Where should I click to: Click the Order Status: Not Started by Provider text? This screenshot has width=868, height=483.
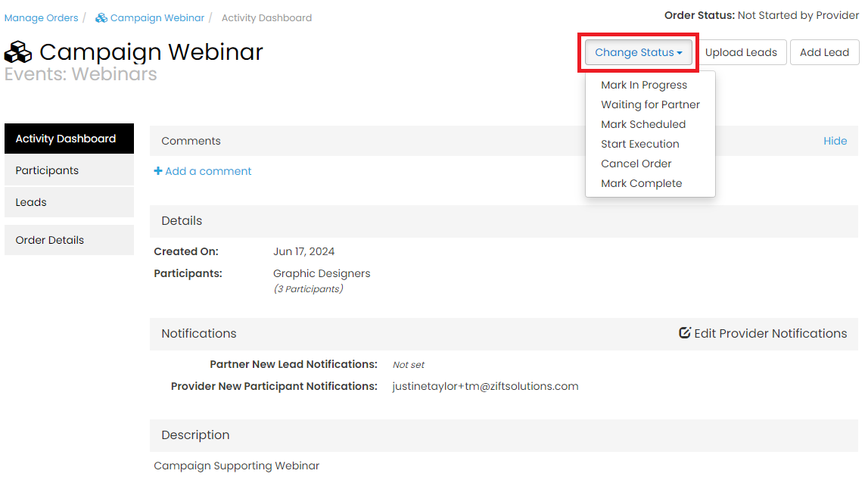(x=762, y=15)
